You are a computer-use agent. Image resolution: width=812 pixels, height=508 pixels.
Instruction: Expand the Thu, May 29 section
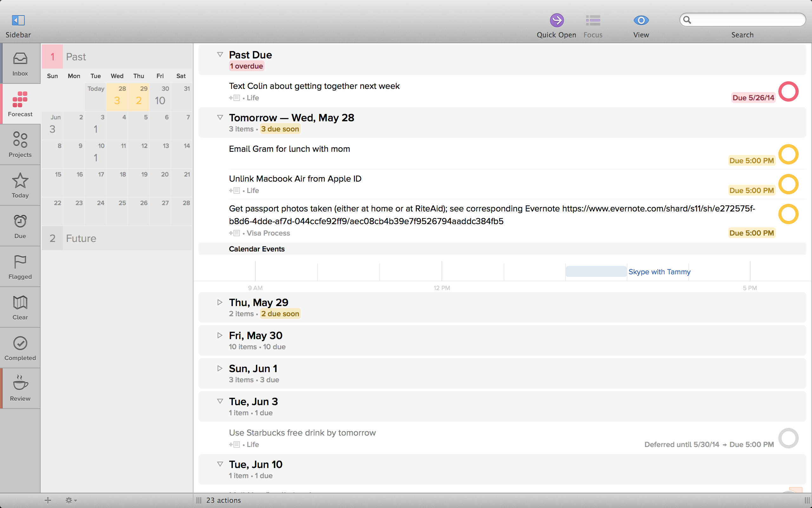(x=220, y=302)
